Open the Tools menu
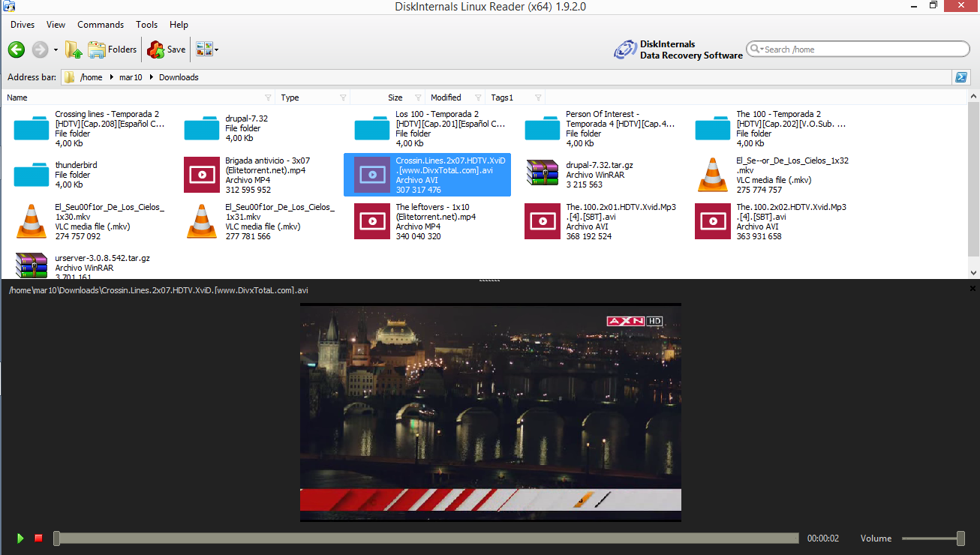This screenshot has height=555, width=980. (147, 25)
